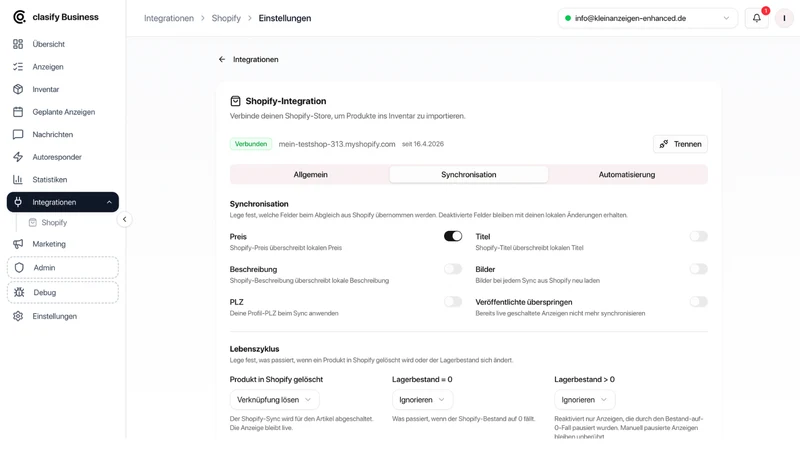800x450 pixels.
Task: Collapse the Integrationen sidebar chevron
Action: click(x=109, y=202)
